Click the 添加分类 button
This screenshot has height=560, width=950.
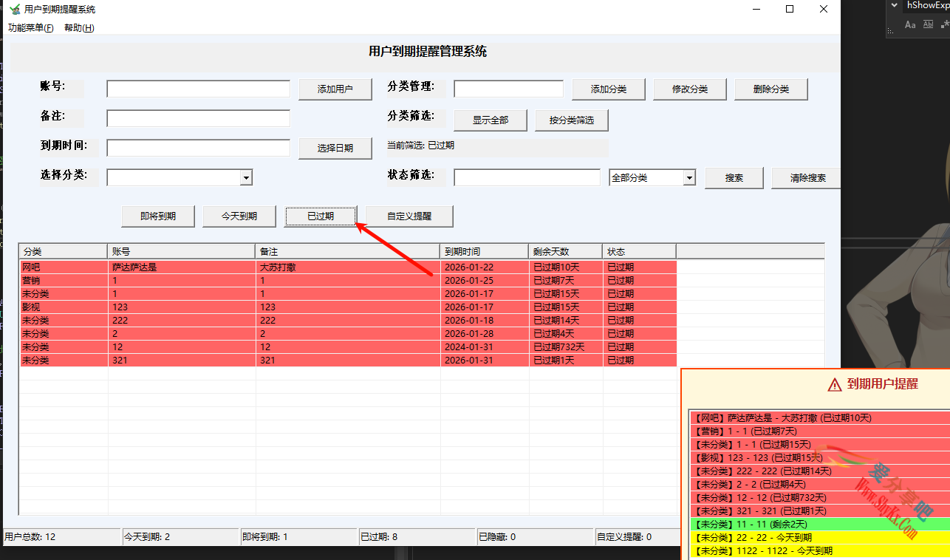tap(608, 89)
